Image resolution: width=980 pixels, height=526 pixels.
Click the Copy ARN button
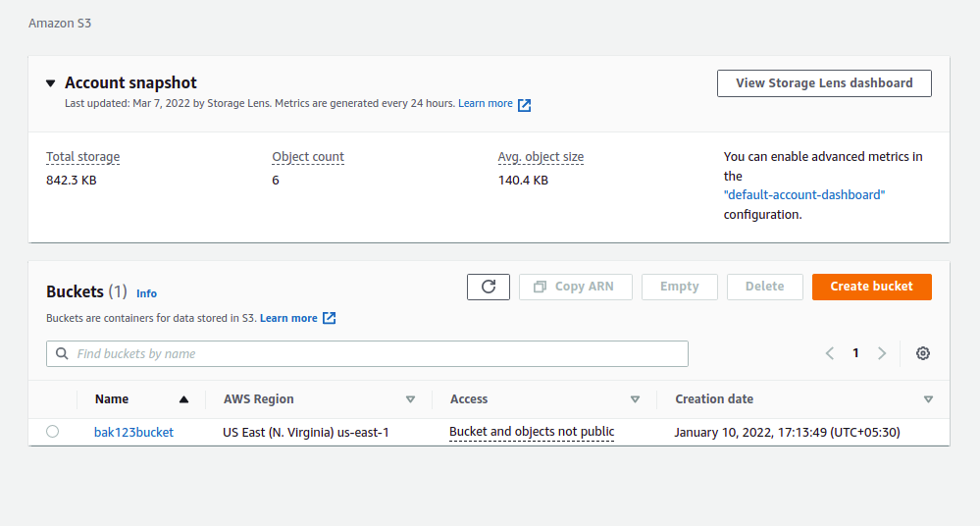(575, 287)
